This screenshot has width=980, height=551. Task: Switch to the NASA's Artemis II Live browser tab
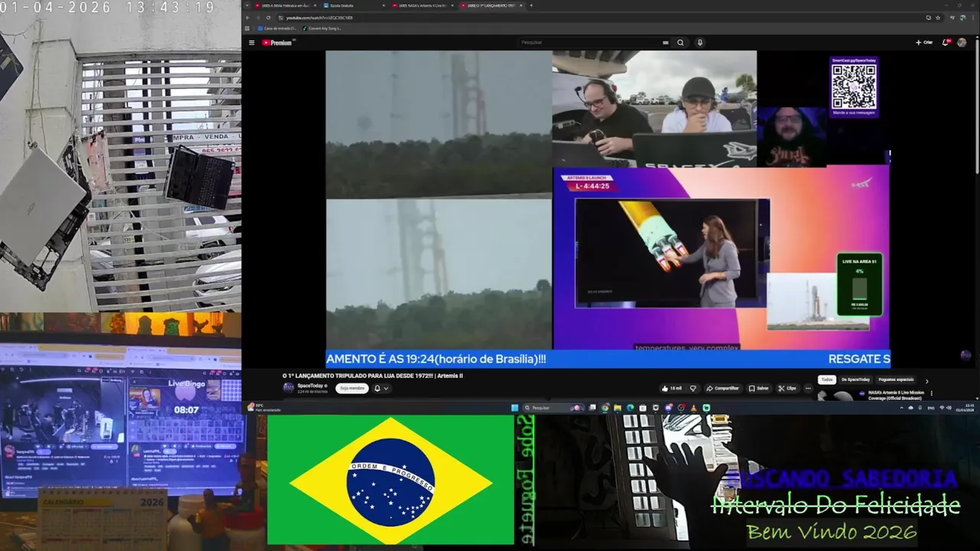pyautogui.click(x=423, y=5)
